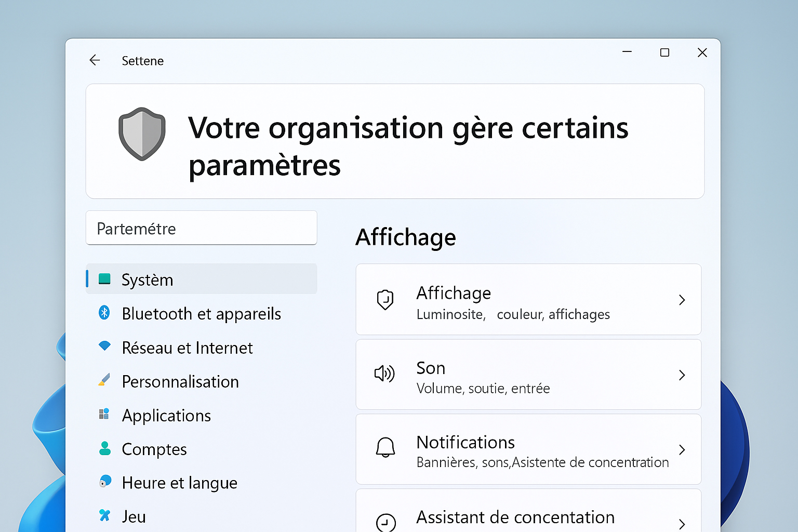Click the Notifications bell icon

(385, 448)
